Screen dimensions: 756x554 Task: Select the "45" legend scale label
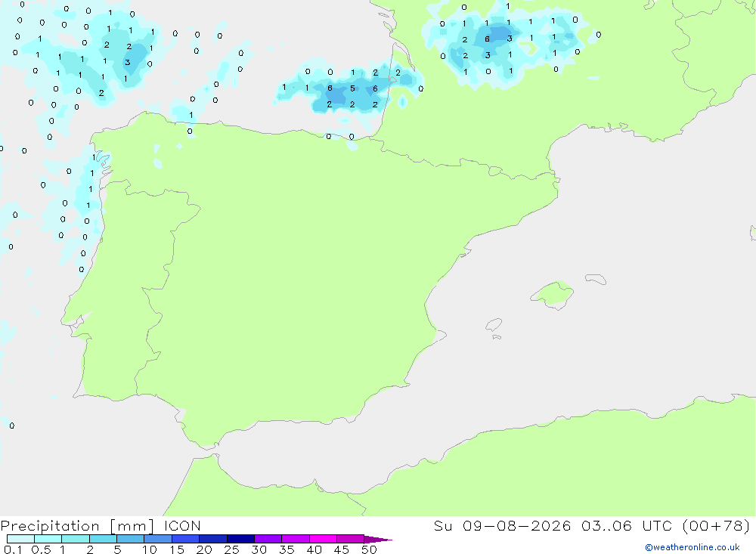pyautogui.click(x=342, y=549)
